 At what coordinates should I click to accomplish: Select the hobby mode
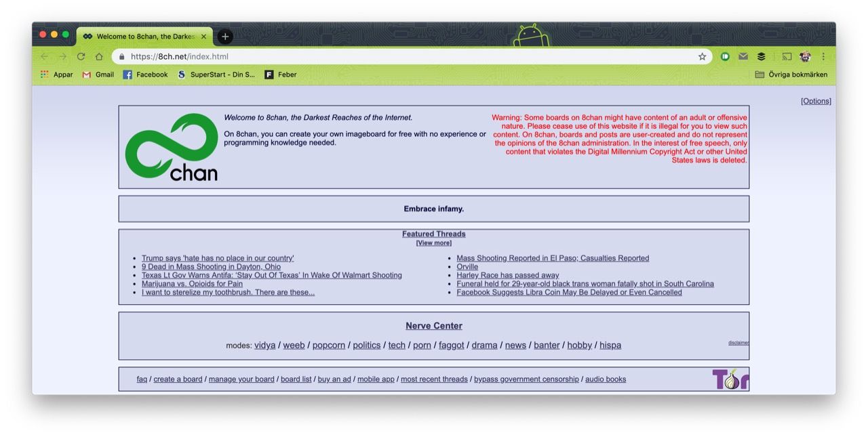(580, 345)
